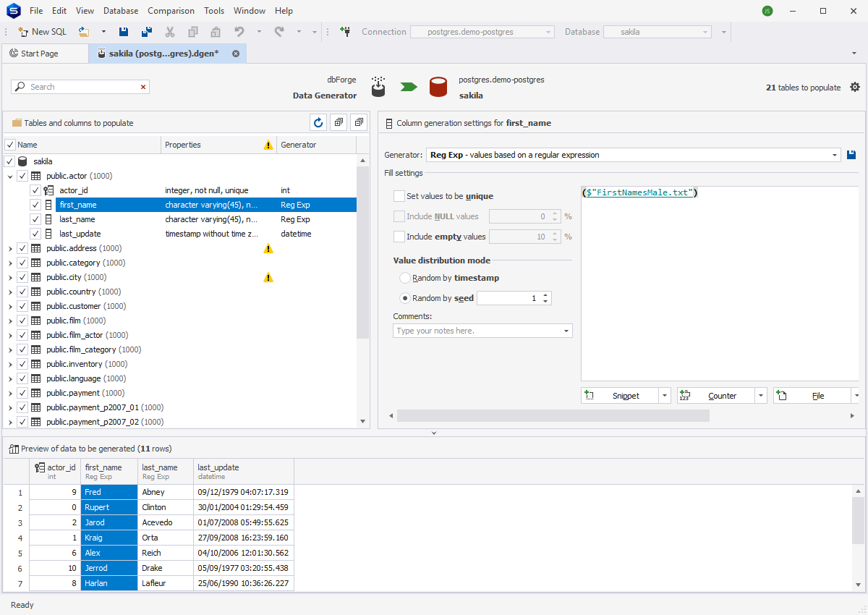
Task: Expand the public.address table node
Action: (11, 248)
